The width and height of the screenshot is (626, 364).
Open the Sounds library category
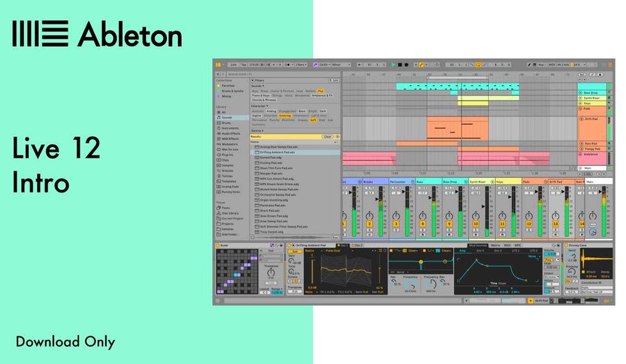click(233, 118)
